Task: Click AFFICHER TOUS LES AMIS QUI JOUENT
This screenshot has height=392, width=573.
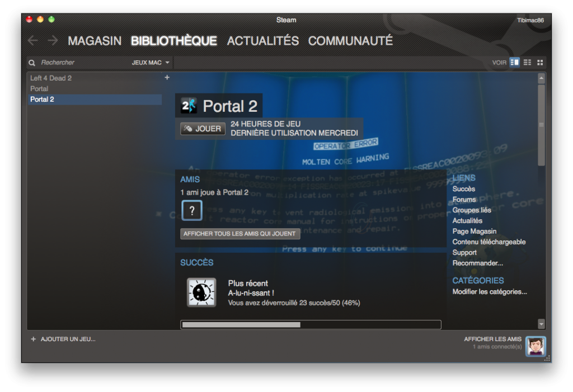Action: click(240, 234)
